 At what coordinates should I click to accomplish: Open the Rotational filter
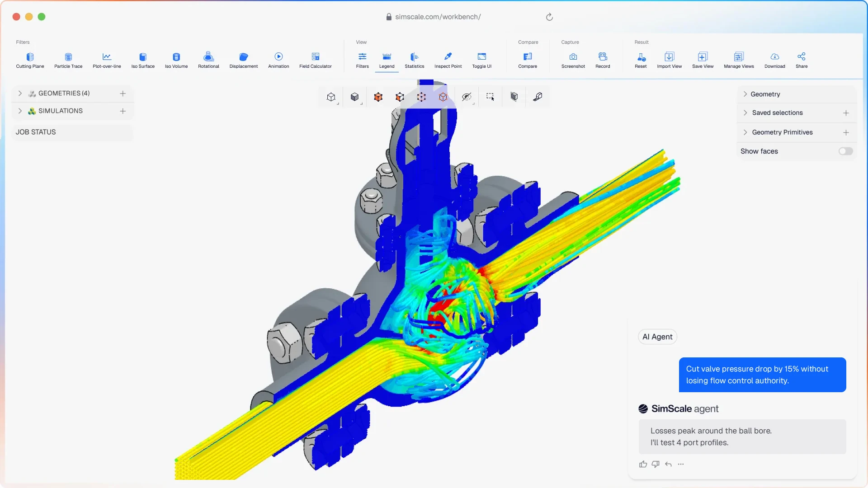[208, 60]
